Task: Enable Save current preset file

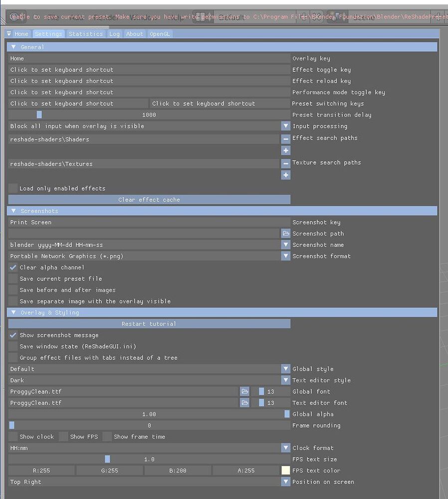Action: pyautogui.click(x=13, y=279)
